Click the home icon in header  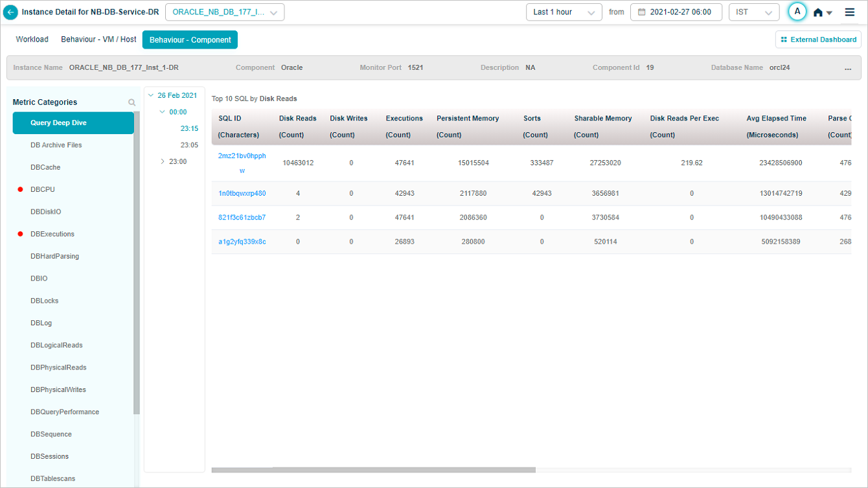click(818, 13)
